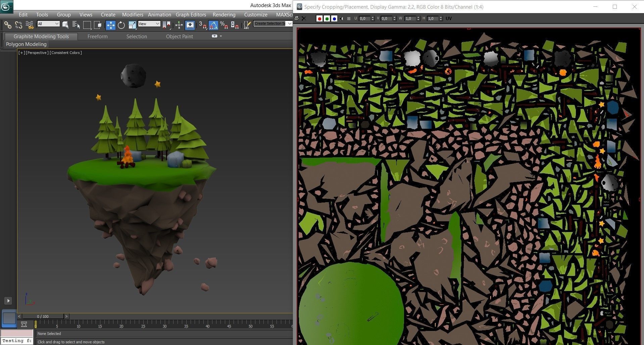644x345 pixels.
Task: Activate the Select and Scale tool
Action: [132, 25]
